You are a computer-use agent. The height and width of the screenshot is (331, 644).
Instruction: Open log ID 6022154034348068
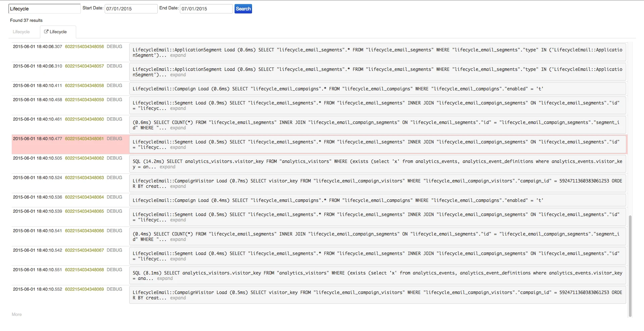coord(84,270)
